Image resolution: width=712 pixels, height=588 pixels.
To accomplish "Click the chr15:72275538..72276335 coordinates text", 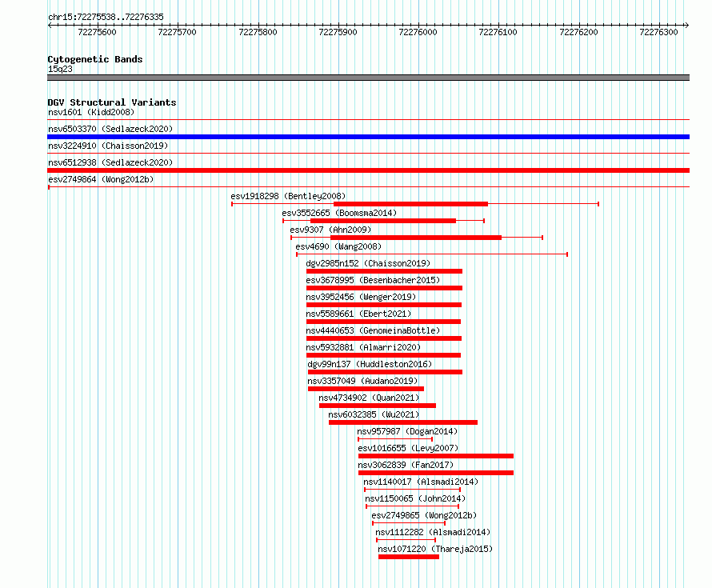I will pos(106,17).
